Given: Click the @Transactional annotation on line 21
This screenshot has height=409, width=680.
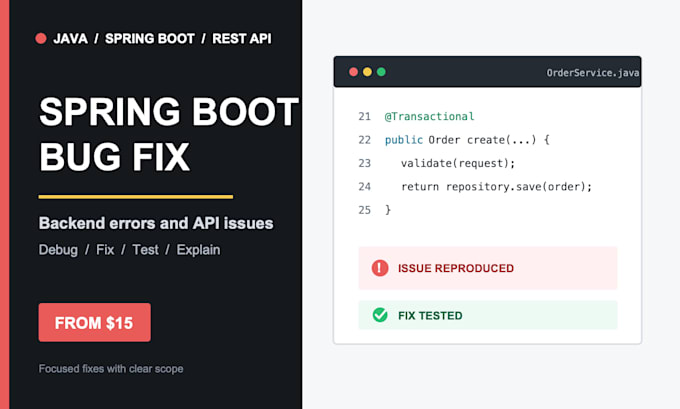Looking at the screenshot, I should pyautogui.click(x=429, y=116).
